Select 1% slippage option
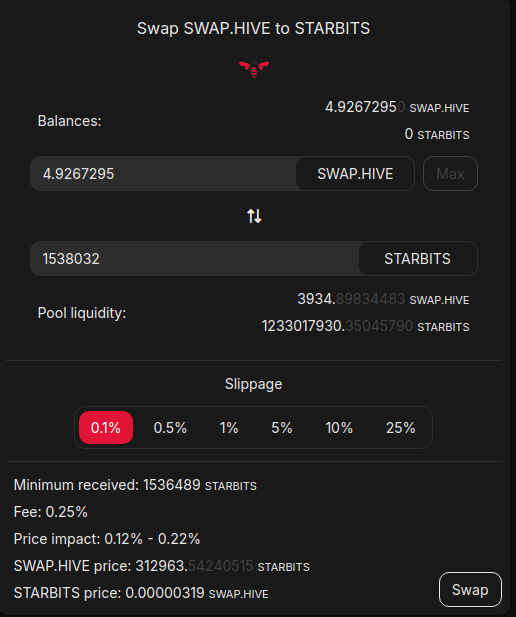516x617 pixels. (x=229, y=428)
